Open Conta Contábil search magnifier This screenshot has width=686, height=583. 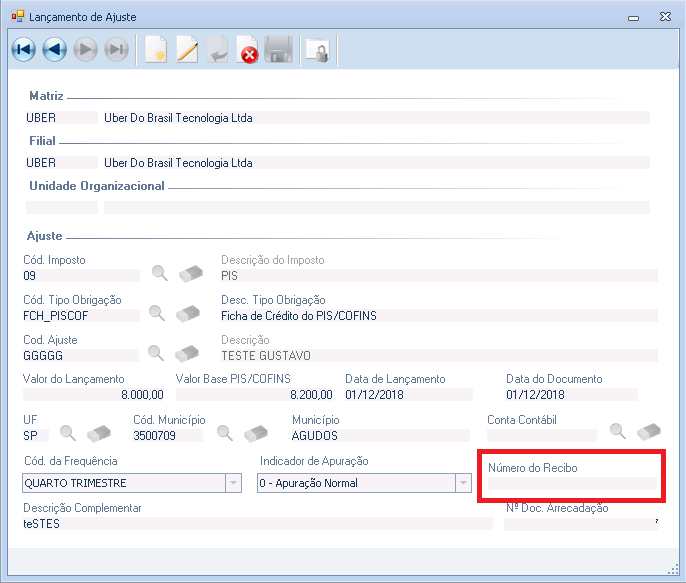pos(618,432)
